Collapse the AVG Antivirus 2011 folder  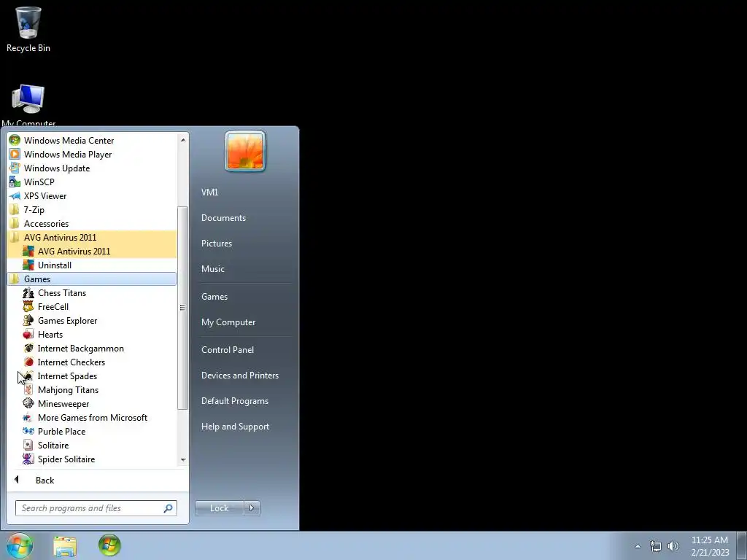92,237
